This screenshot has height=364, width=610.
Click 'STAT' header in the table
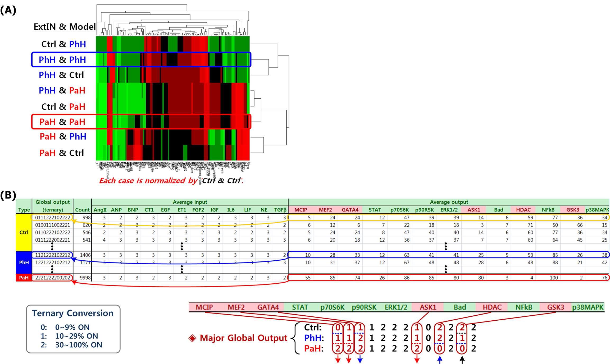point(375,210)
